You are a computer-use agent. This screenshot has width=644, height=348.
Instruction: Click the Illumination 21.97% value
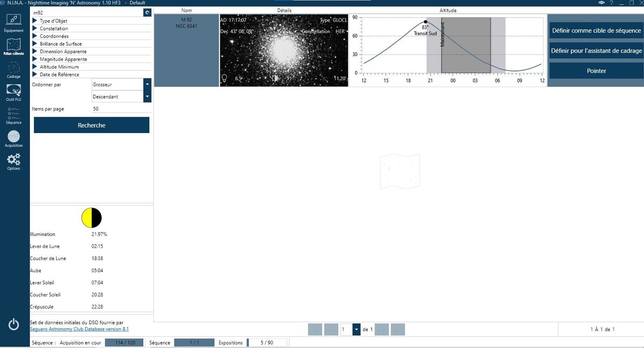pos(99,234)
